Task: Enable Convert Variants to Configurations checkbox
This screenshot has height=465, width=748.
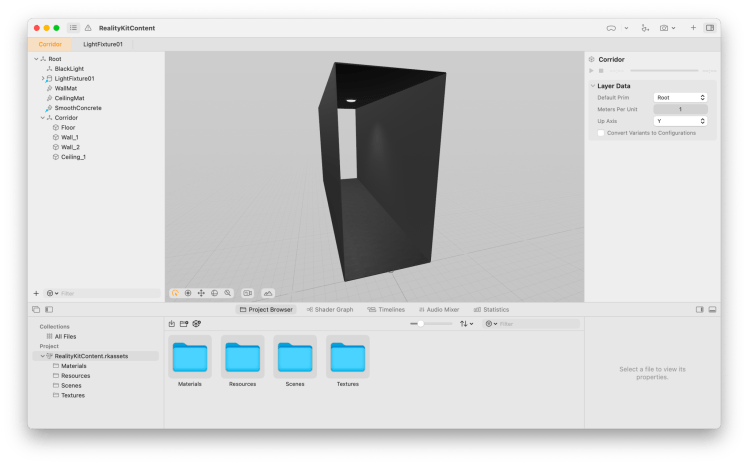Action: point(600,133)
